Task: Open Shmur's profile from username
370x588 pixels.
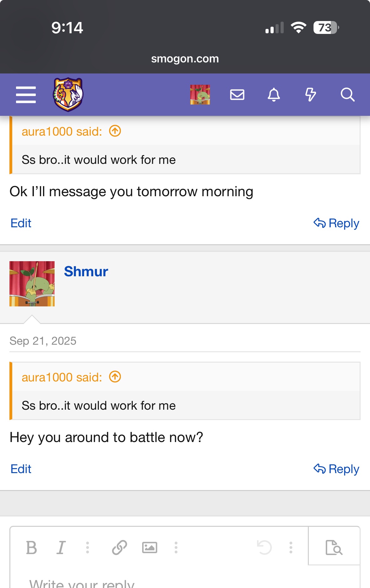Action: tap(86, 272)
